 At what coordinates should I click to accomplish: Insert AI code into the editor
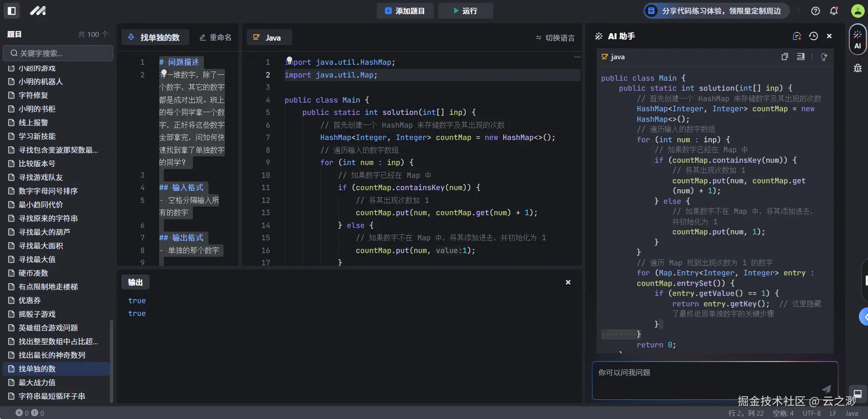pyautogui.click(x=800, y=57)
